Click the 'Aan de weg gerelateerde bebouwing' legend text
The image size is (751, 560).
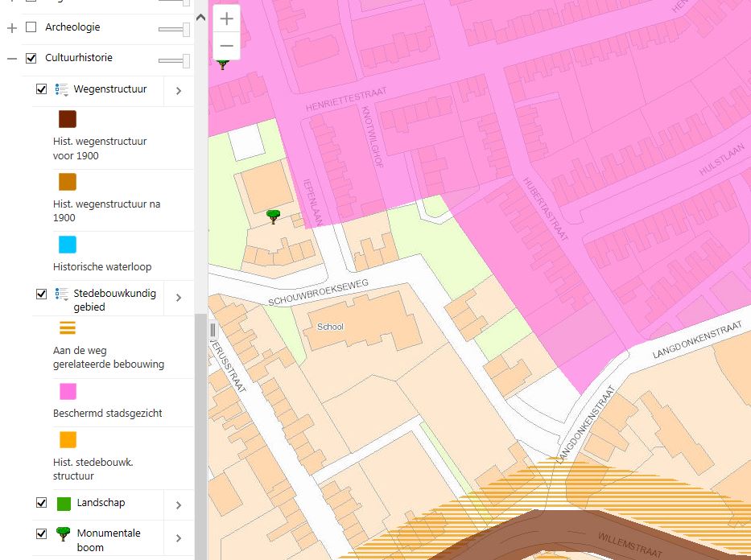point(109,357)
